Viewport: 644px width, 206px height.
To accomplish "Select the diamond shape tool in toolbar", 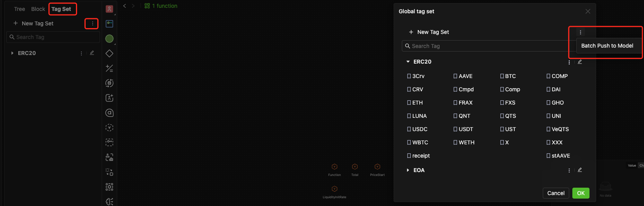I will click(x=109, y=53).
